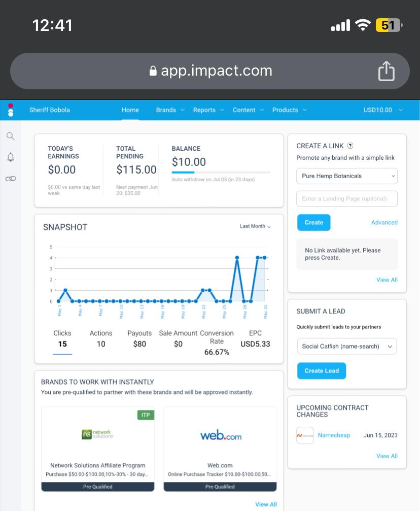Tap the lock icon in address bar
Screen dimensions: 420x511
tap(153, 71)
